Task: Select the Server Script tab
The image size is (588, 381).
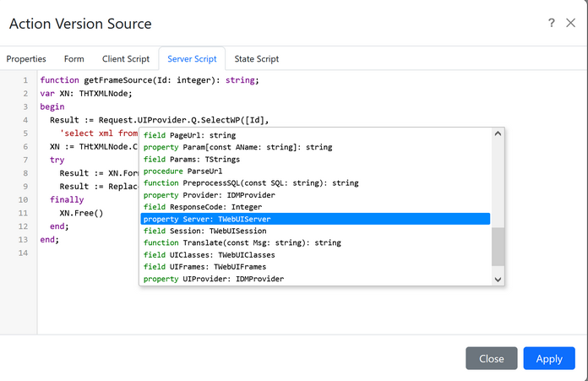Action: tap(192, 59)
